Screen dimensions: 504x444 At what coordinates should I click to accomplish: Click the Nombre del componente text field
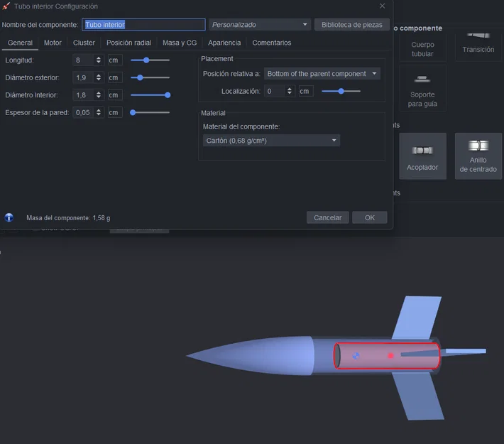pos(143,24)
